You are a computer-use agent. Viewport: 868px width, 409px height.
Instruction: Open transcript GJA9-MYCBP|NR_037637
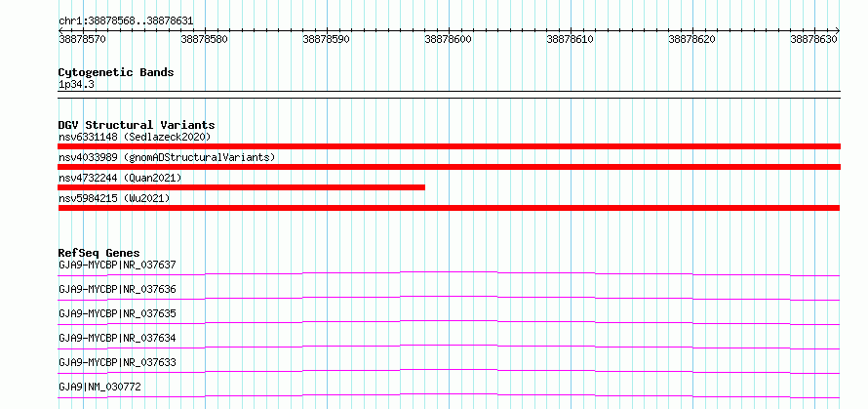point(117,265)
